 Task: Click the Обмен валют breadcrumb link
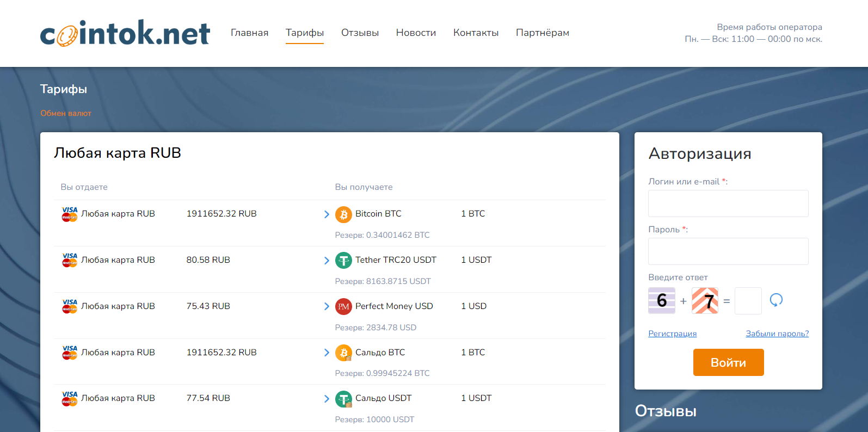pos(66,113)
